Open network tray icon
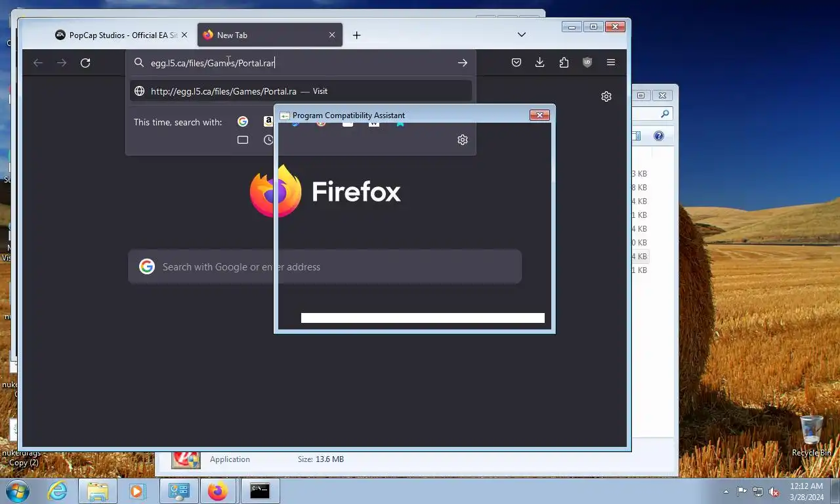 point(758,491)
